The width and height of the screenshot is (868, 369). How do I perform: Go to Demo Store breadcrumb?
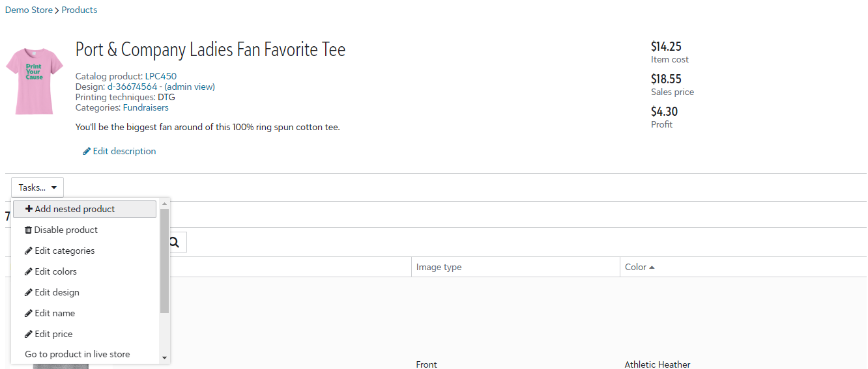pos(29,10)
